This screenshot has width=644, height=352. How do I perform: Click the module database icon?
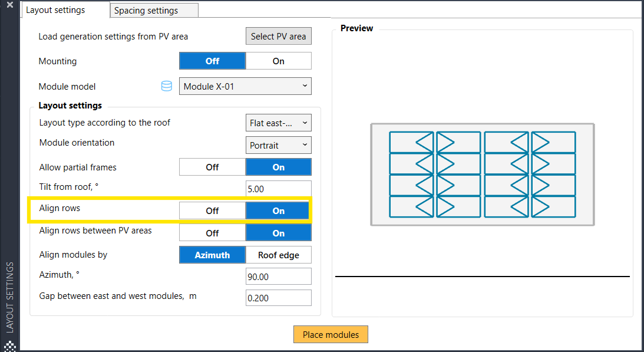tap(166, 86)
